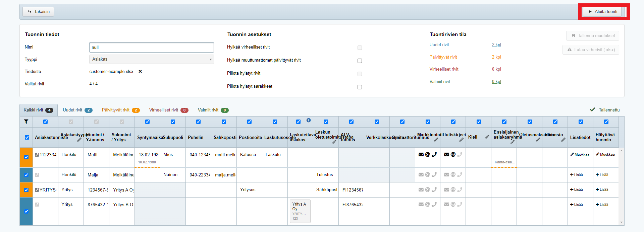
Task: Enable 'Hylkää muuttumattomat päivittyvät rivit' checkbox
Action: (x=360, y=61)
